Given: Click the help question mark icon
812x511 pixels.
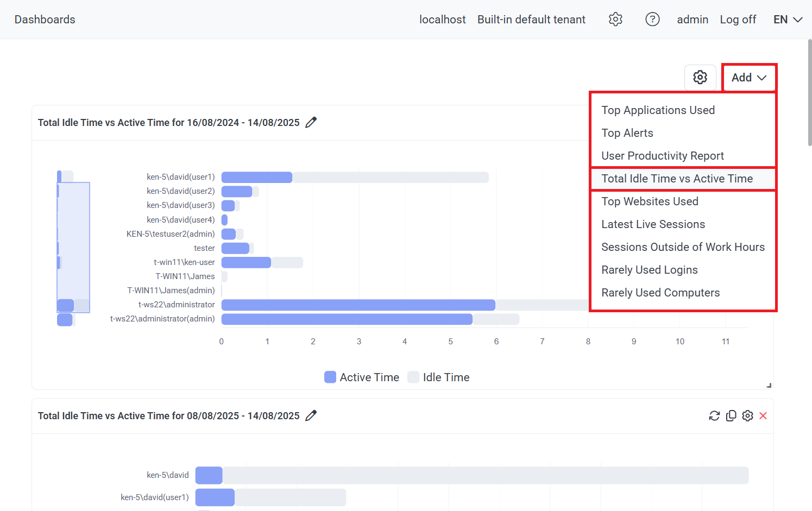Looking at the screenshot, I should (652, 20).
